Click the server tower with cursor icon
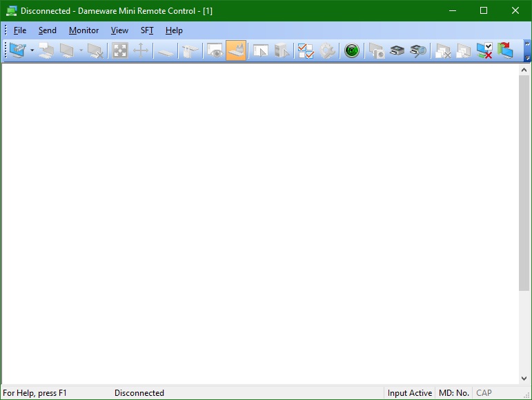 (x=282, y=50)
